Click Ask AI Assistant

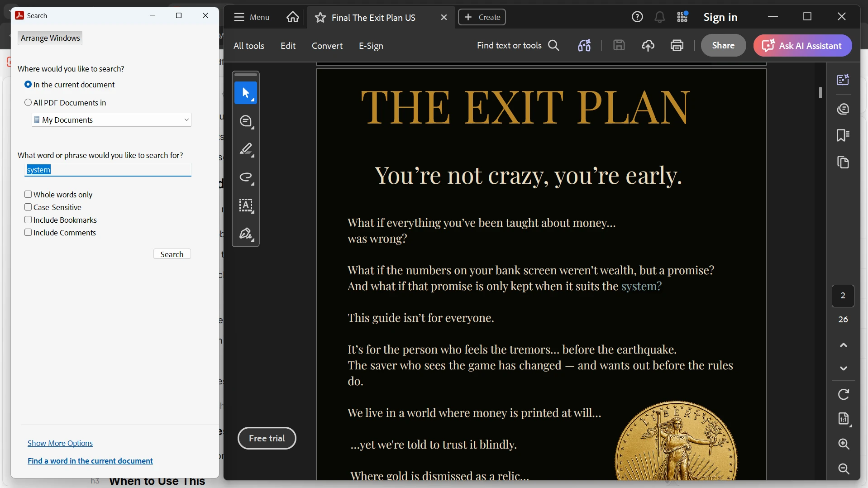tap(802, 45)
